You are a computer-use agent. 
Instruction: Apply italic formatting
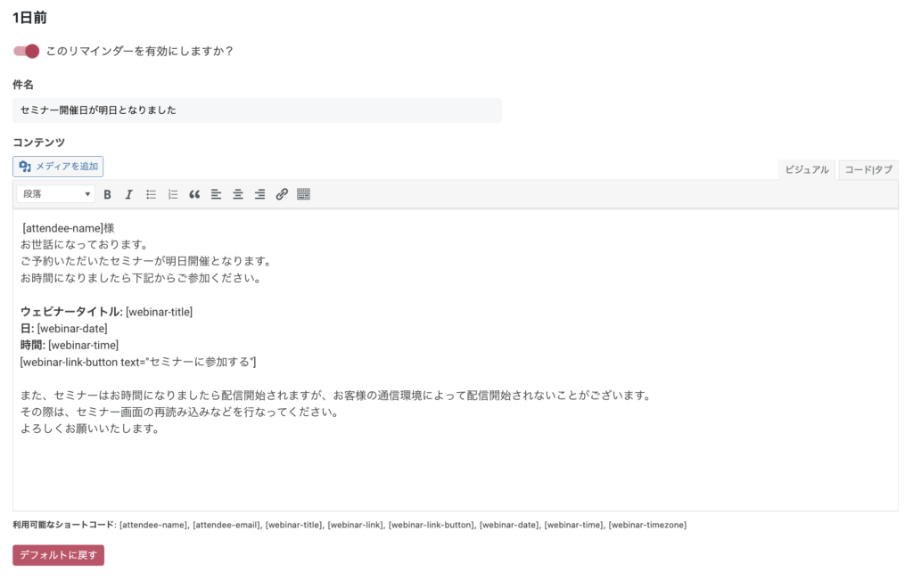point(128,194)
